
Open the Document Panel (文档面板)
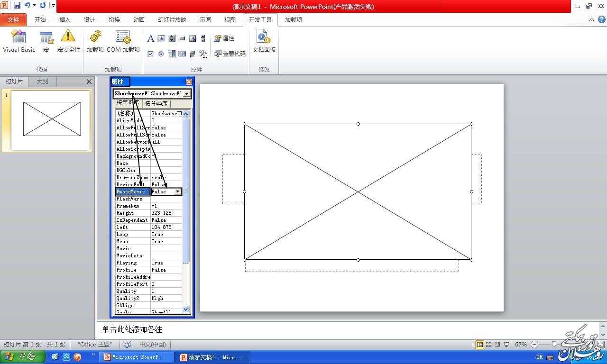click(x=264, y=41)
